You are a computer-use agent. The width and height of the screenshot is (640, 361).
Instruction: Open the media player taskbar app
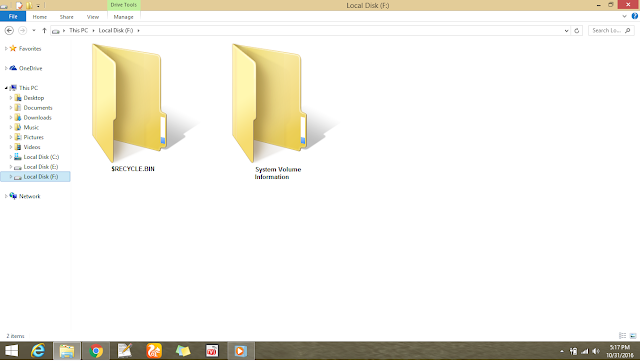tap(240, 351)
